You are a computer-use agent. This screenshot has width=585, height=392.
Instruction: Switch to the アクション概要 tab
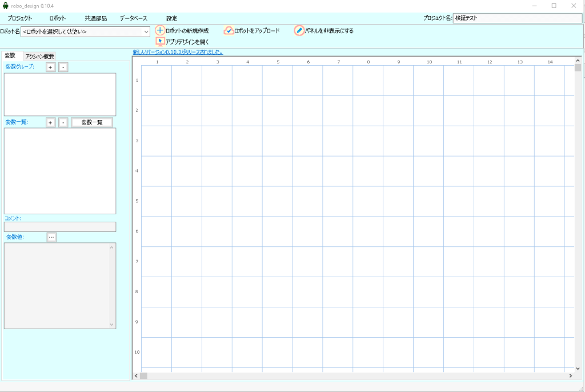[39, 56]
